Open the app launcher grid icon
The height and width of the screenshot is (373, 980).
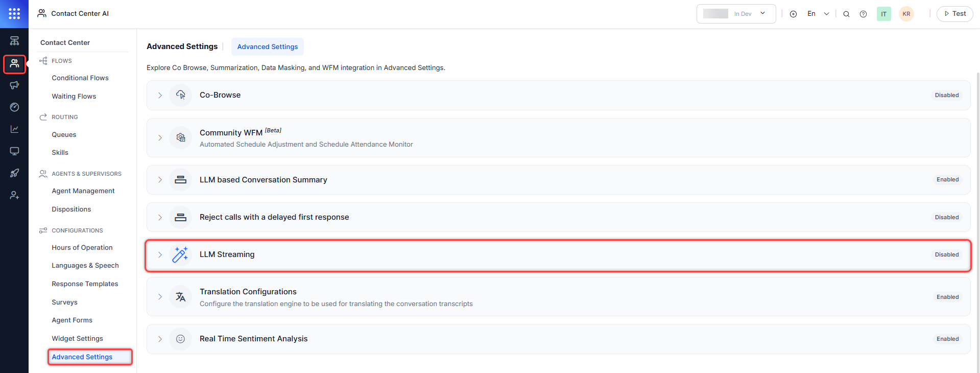coord(14,14)
